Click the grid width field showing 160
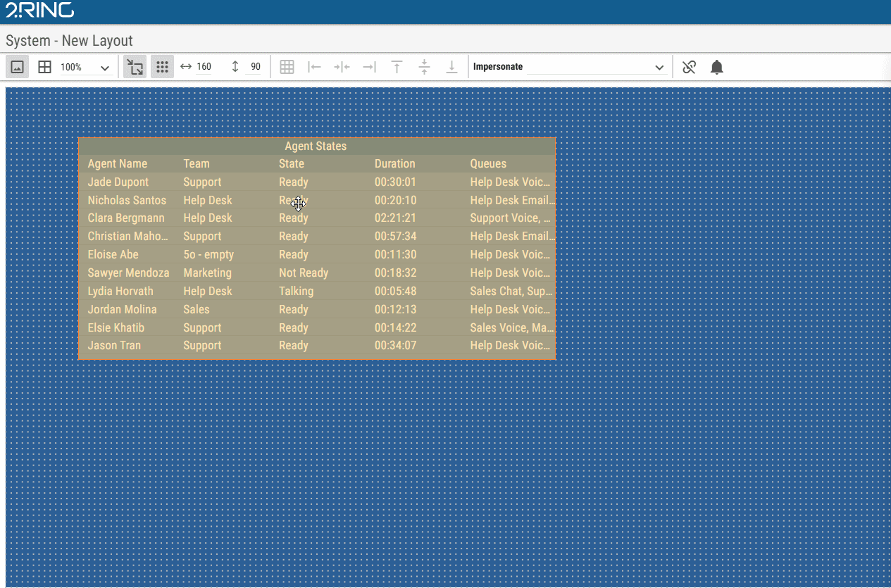Image resolution: width=891 pixels, height=588 pixels. [204, 67]
